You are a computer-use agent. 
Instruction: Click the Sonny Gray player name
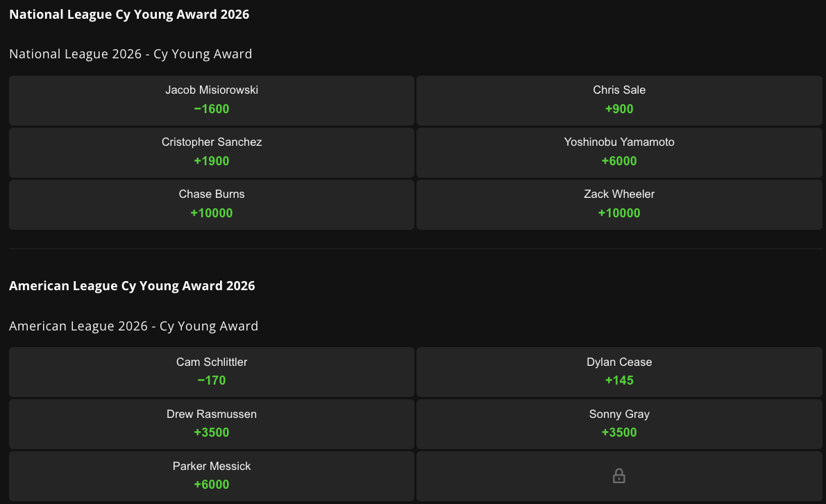[619, 414]
